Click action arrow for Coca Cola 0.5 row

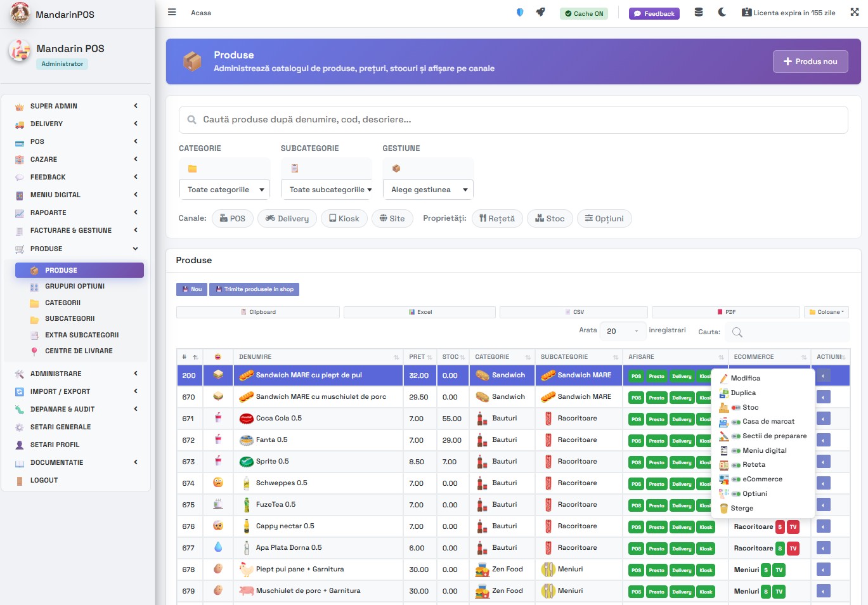823,419
